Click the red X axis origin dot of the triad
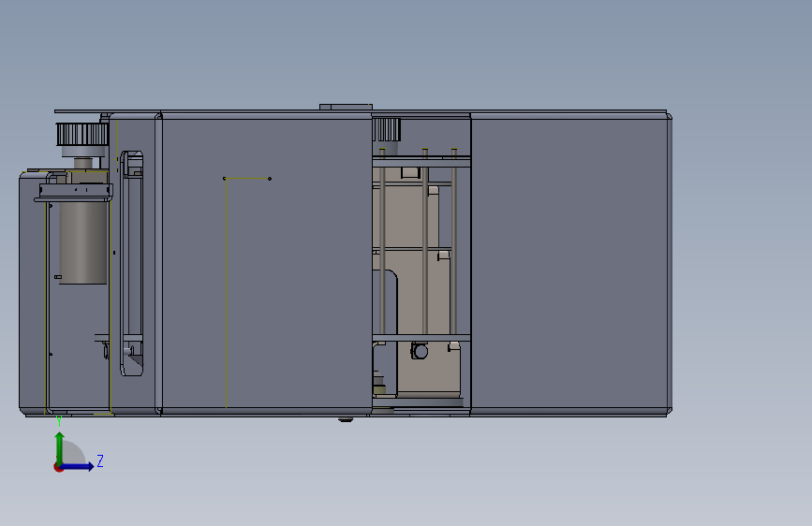812x526 pixels. coord(58,467)
